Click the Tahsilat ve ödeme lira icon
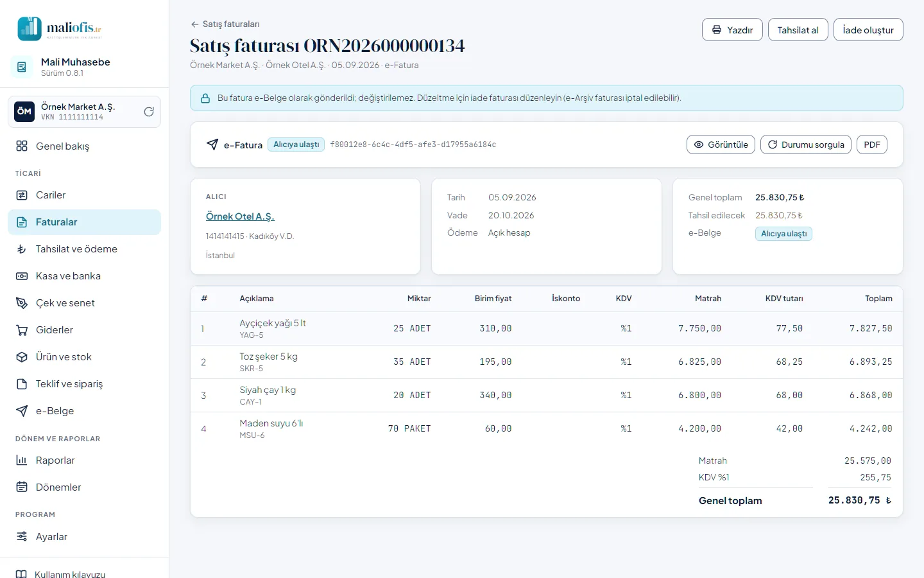 click(22, 249)
